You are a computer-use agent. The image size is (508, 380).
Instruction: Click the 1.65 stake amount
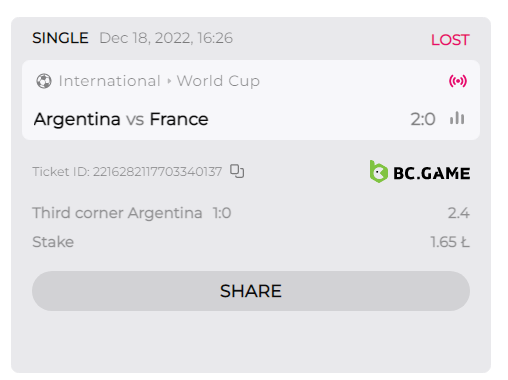pyautogui.click(x=450, y=242)
